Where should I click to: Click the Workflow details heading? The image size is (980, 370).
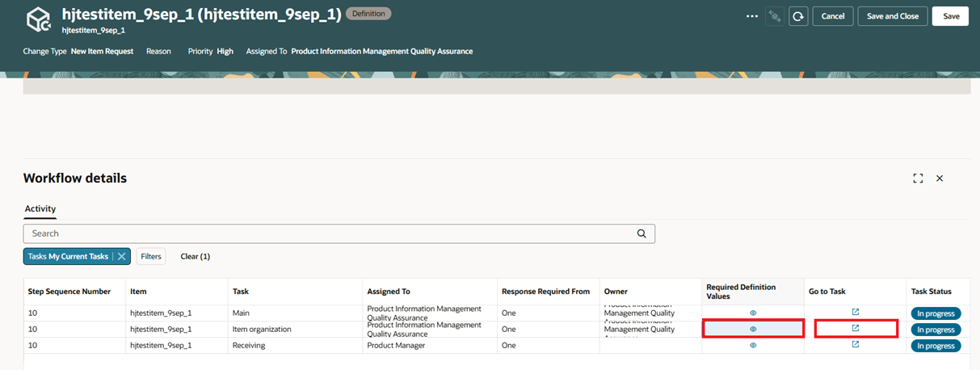coord(75,179)
